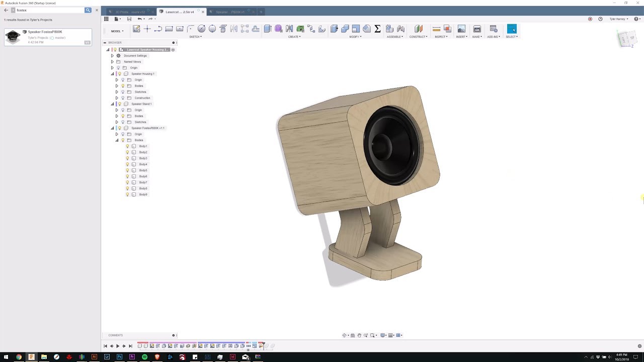Click the Undo arrow
Screen dimensions: 644x362
tap(139, 19)
